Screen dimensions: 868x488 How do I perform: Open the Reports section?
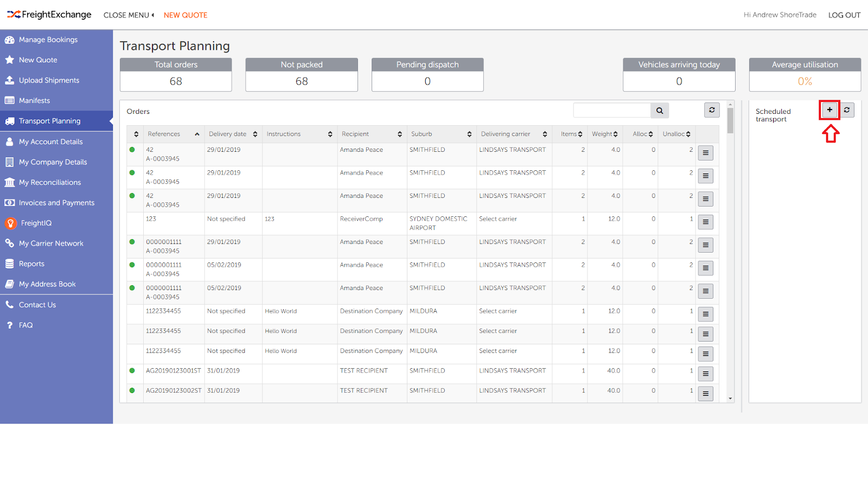tap(56, 264)
